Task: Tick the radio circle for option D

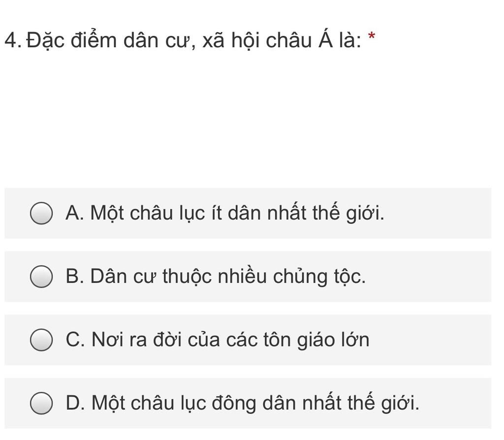Action: click(41, 403)
